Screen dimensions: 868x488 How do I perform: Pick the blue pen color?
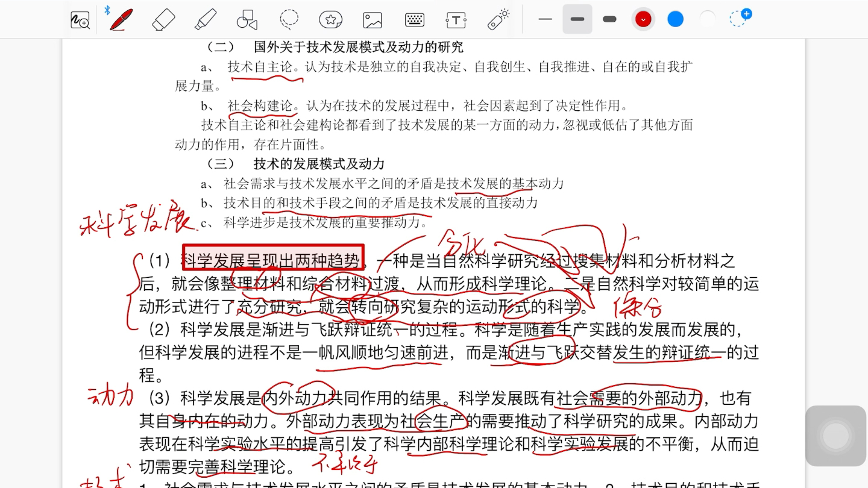675,19
